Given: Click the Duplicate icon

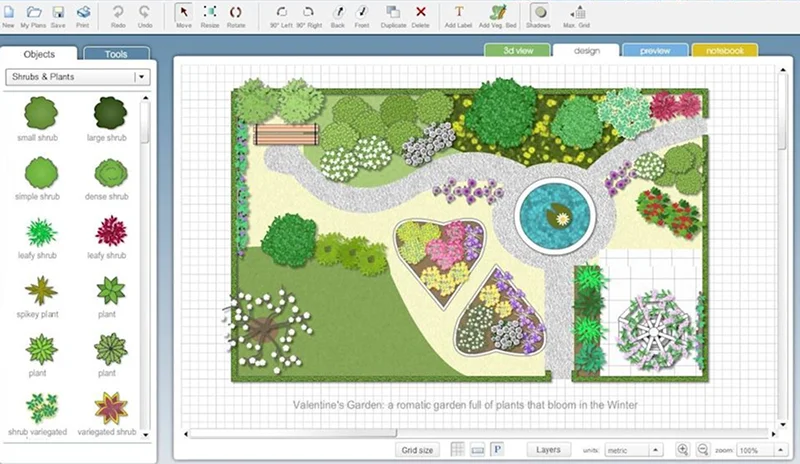Looking at the screenshot, I should (x=393, y=14).
